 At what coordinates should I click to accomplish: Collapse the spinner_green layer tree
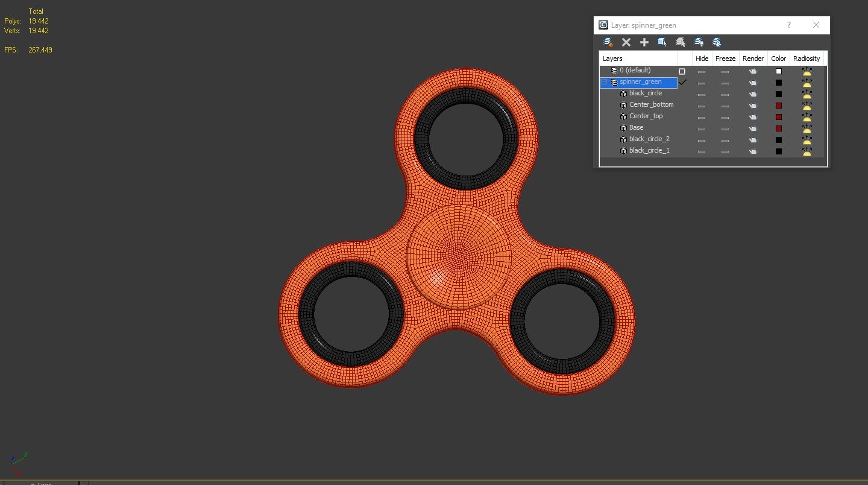604,81
